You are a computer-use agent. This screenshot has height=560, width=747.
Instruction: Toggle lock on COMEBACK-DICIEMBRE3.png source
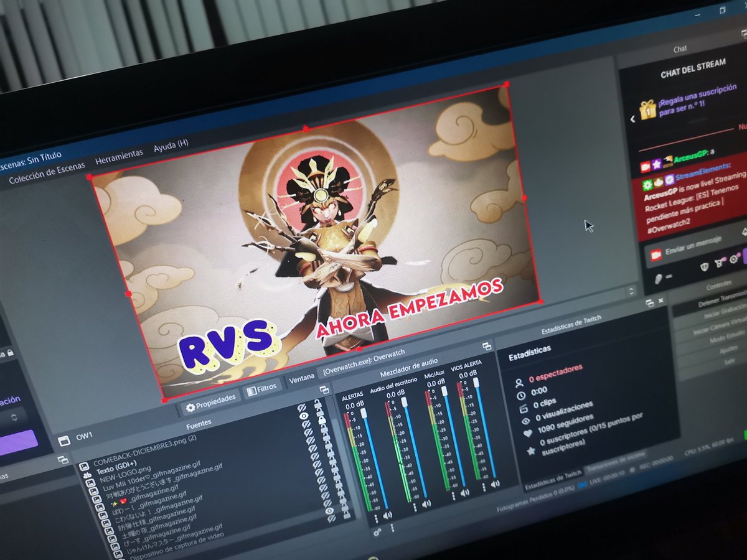coord(317,404)
